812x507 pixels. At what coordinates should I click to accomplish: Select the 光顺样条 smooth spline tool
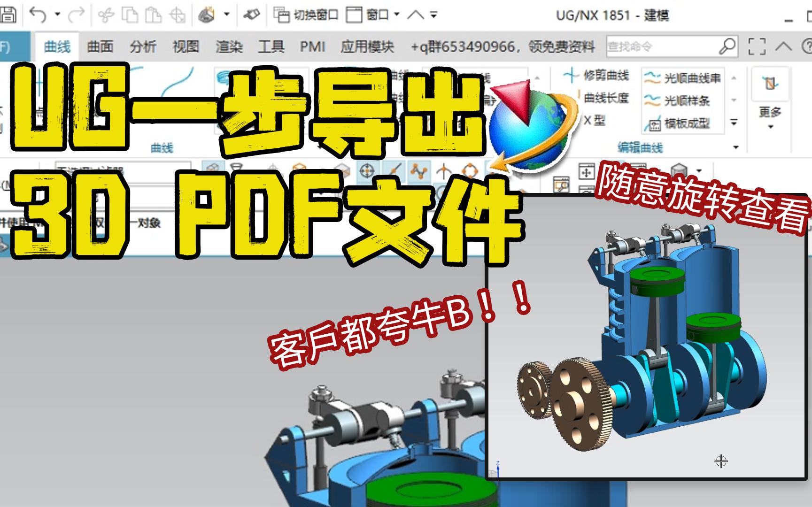pyautogui.click(x=677, y=100)
